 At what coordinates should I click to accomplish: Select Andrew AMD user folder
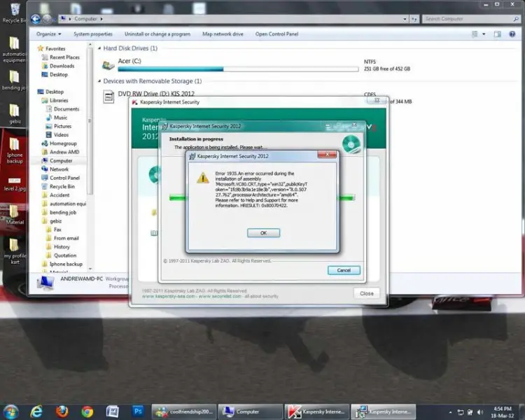point(61,152)
